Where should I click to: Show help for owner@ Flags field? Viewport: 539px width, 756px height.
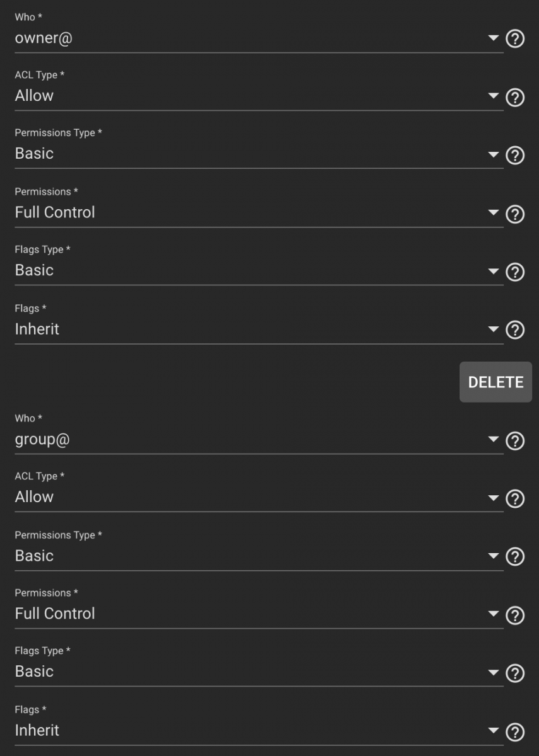[515, 330]
